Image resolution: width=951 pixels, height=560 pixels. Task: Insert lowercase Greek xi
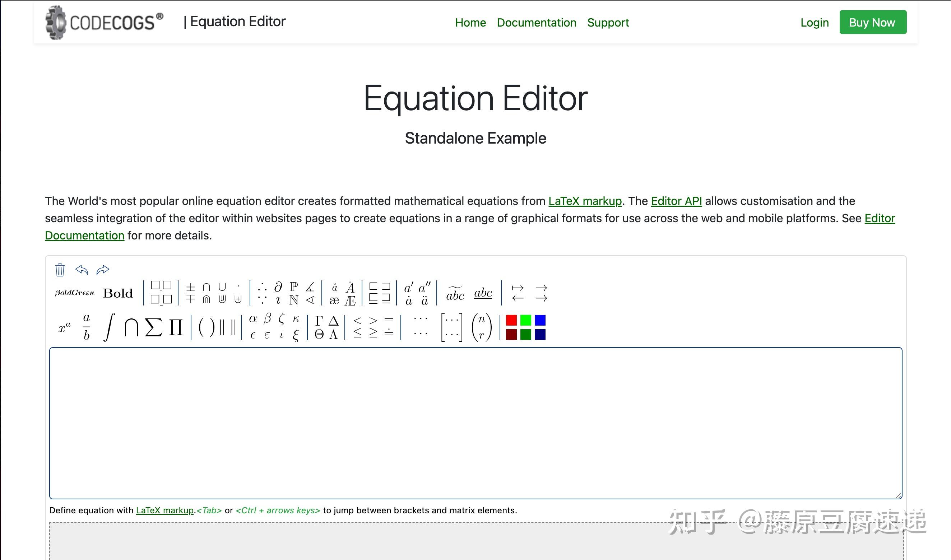pos(296,335)
